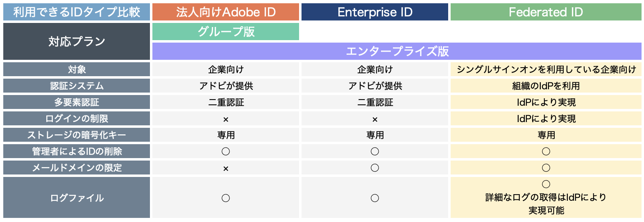The image size is (644, 222).
Task: Click the ○ in Enterprise ID log file cell
Action: tap(375, 198)
